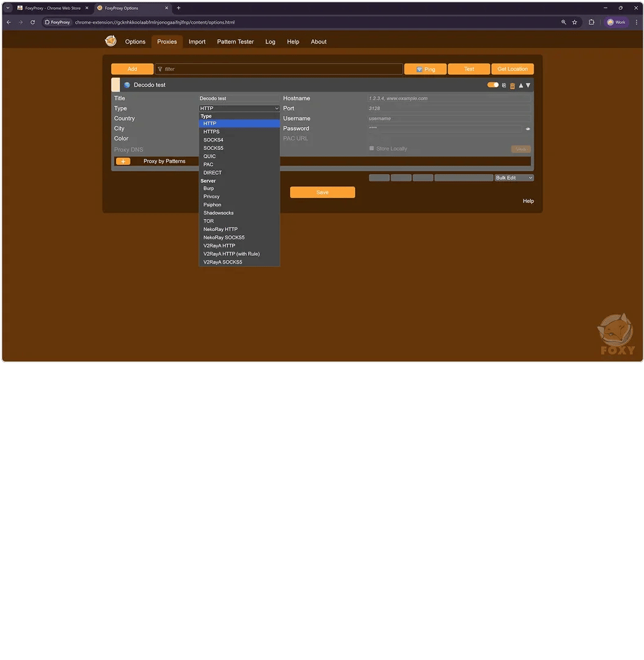Viewport: 644px width, 660px height.
Task: Bookmark this page with star icon
Action: [574, 22]
